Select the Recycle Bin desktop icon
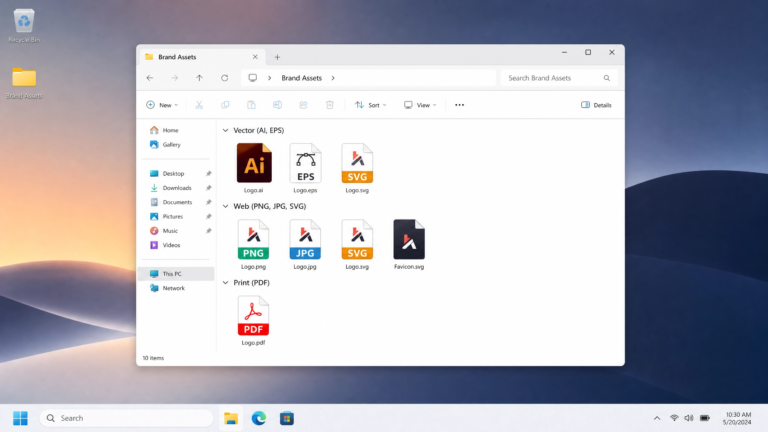Viewport: 768px width, 432px height. coord(24,26)
